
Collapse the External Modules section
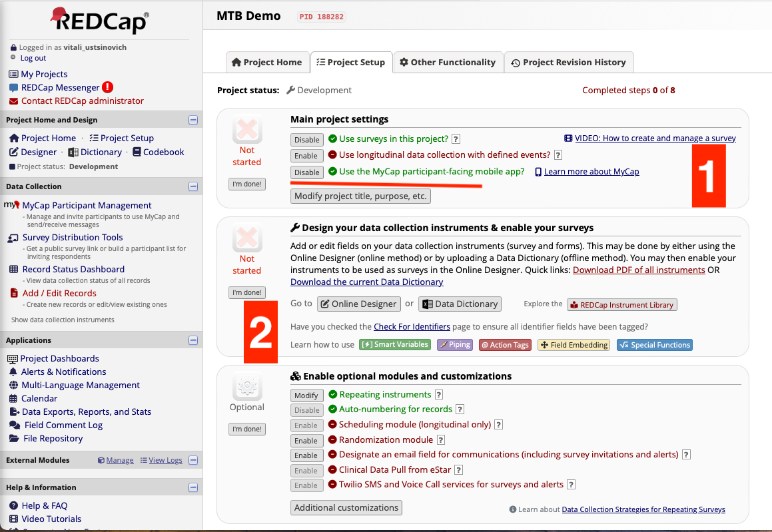tap(193, 460)
